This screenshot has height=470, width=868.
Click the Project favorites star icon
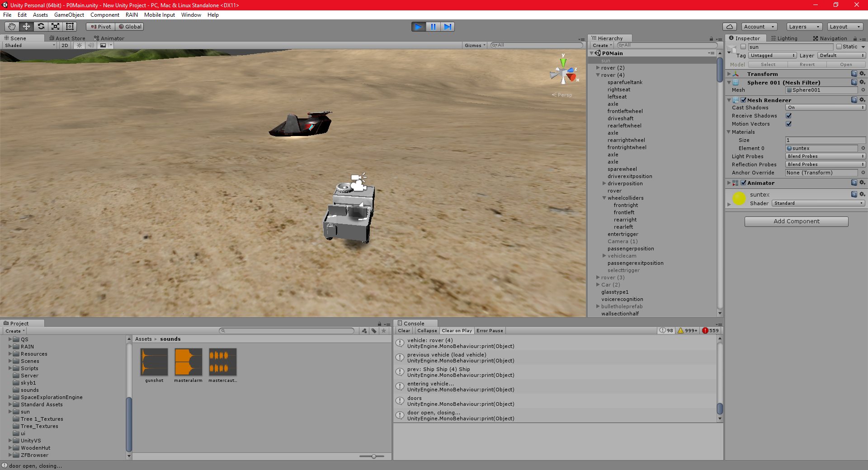384,331
